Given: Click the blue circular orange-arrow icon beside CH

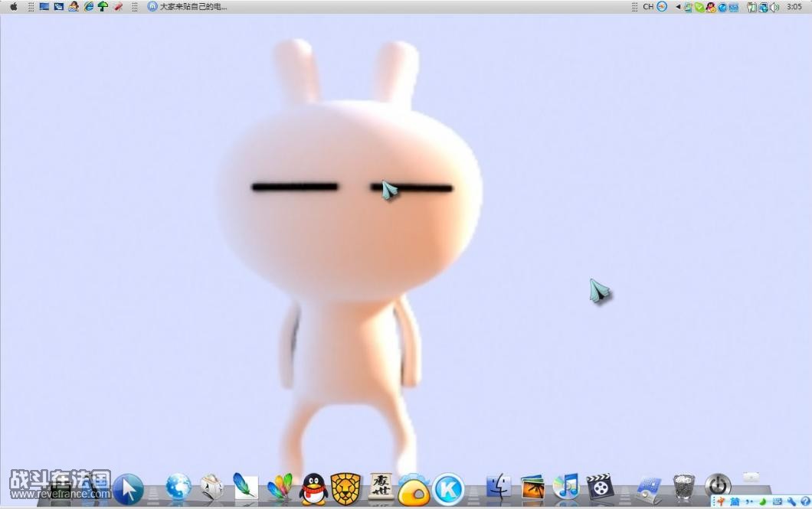Looking at the screenshot, I should [662, 7].
